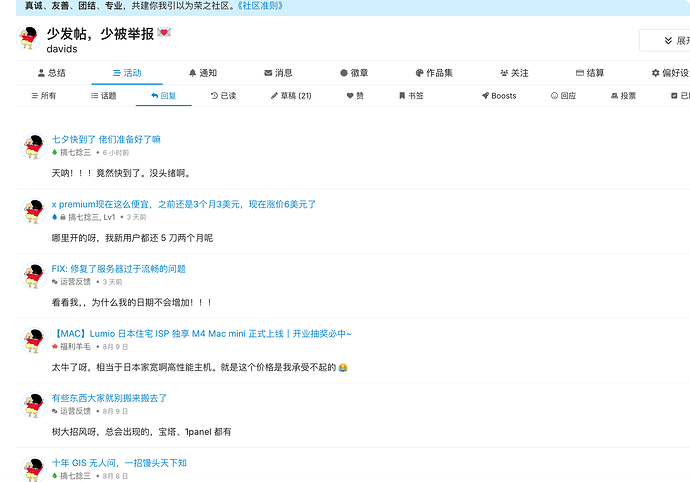This screenshot has height=482, width=690.
Task: Click the bookmark icon beside 书签
Action: click(402, 96)
